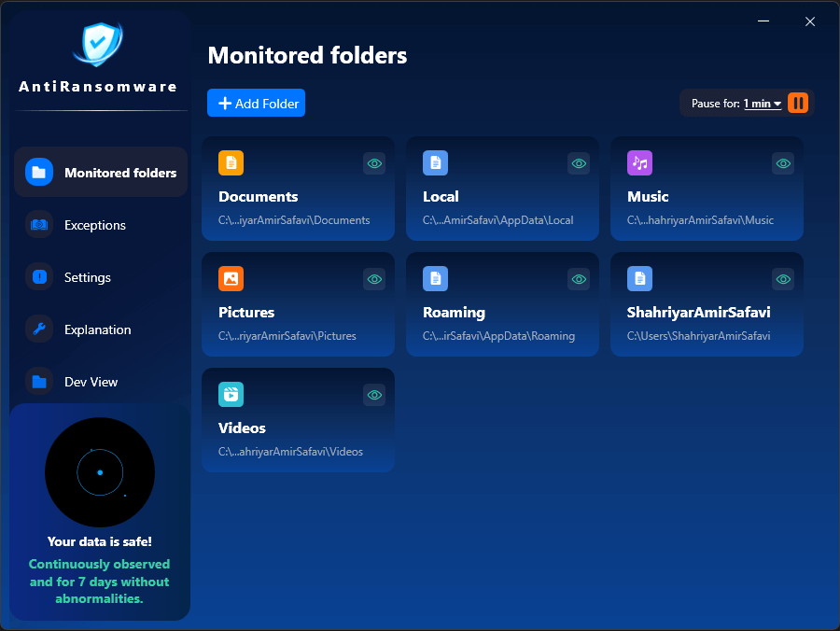Select the Exceptions sidebar icon
Viewport: 840px width, 631px height.
(x=38, y=224)
